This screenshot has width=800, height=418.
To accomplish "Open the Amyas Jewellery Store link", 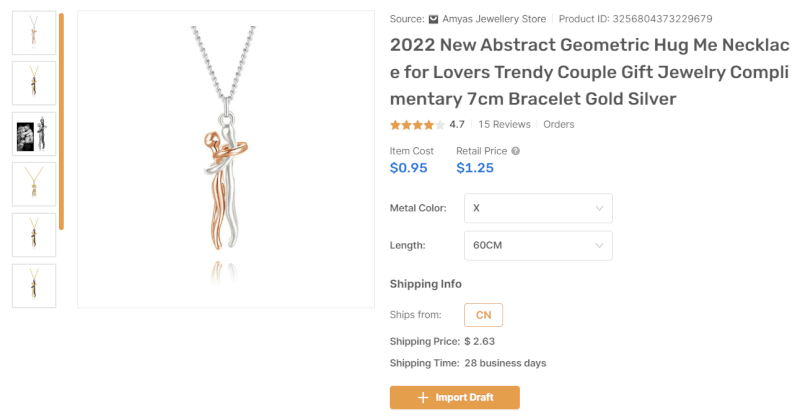I will coord(494,19).
